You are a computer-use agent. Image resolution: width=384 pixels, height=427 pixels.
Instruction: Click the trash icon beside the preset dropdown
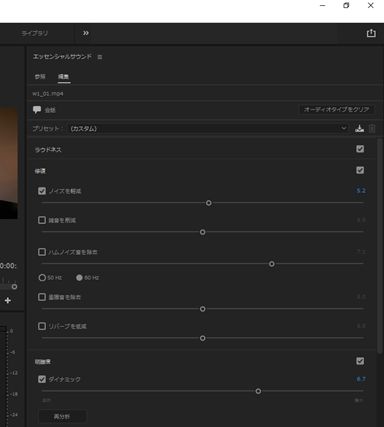(372, 129)
